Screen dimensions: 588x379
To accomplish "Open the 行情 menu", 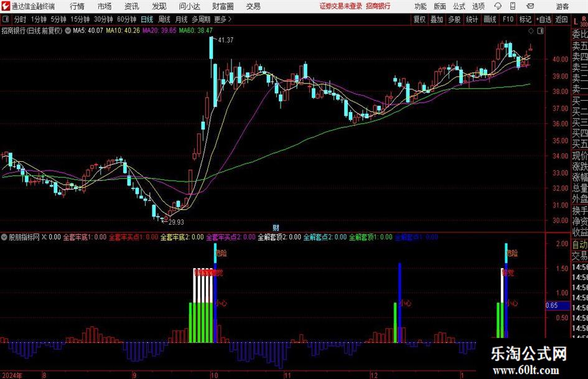I will click(77, 6).
